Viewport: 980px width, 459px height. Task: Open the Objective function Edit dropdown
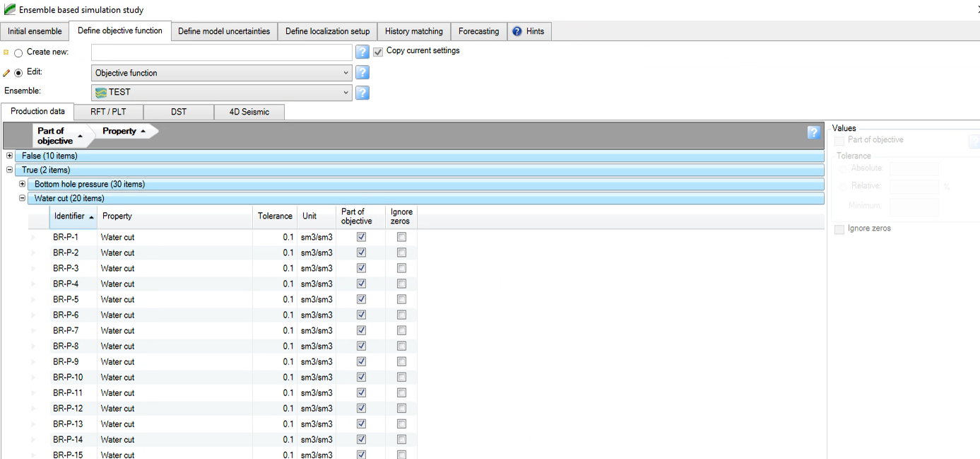346,73
